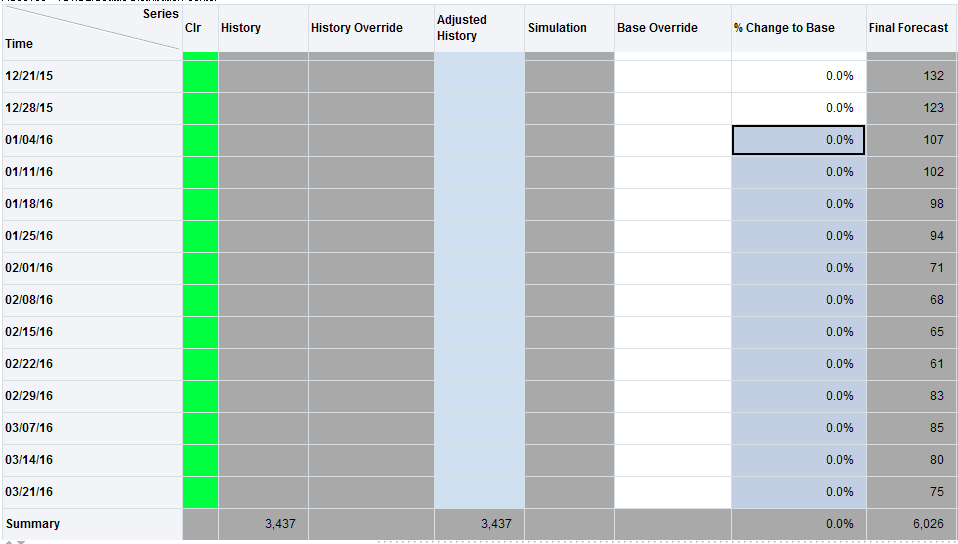Image resolution: width=958 pixels, height=544 pixels.
Task: Select the 03/07/16 time row label
Action: point(92,428)
